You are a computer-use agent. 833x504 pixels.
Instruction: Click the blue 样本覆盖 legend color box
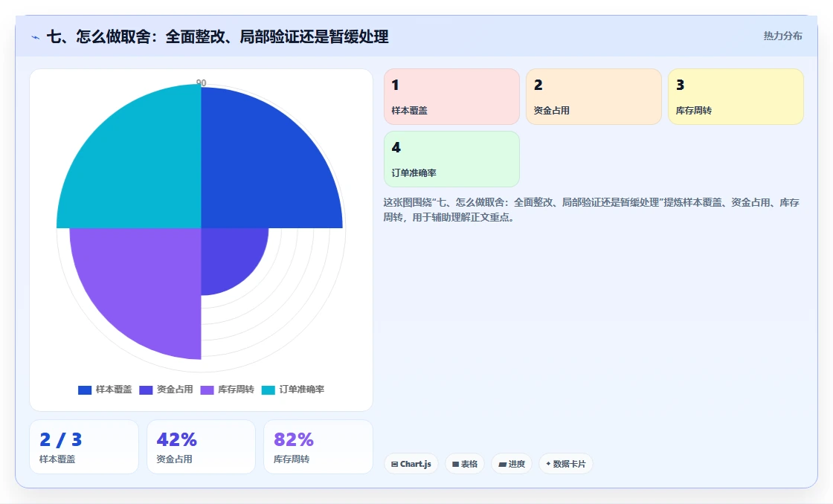pos(85,390)
